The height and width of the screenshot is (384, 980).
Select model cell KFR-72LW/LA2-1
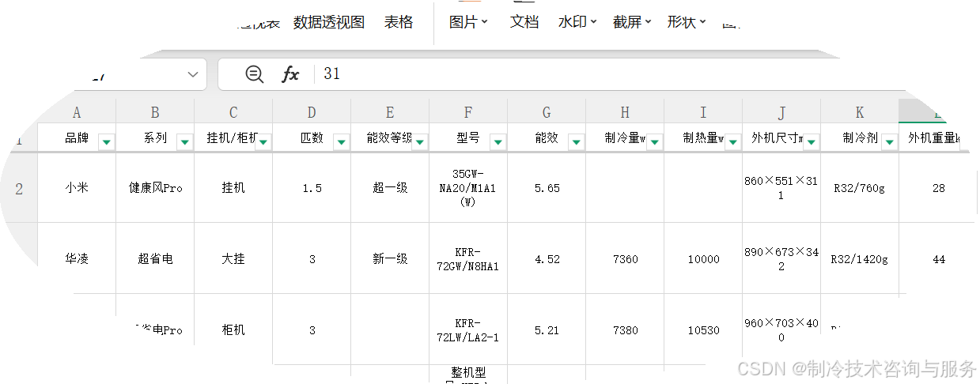[468, 329]
